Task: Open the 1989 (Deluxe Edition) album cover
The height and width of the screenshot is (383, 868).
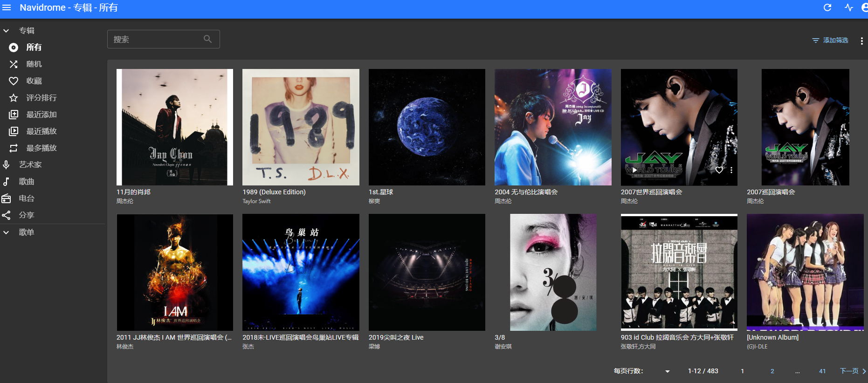Action: click(301, 127)
